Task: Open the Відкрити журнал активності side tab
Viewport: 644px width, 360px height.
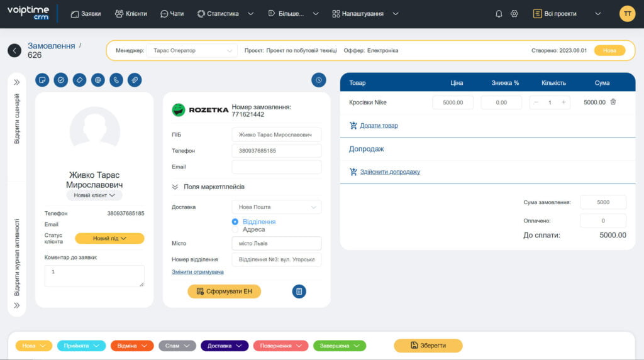Action: (17, 258)
